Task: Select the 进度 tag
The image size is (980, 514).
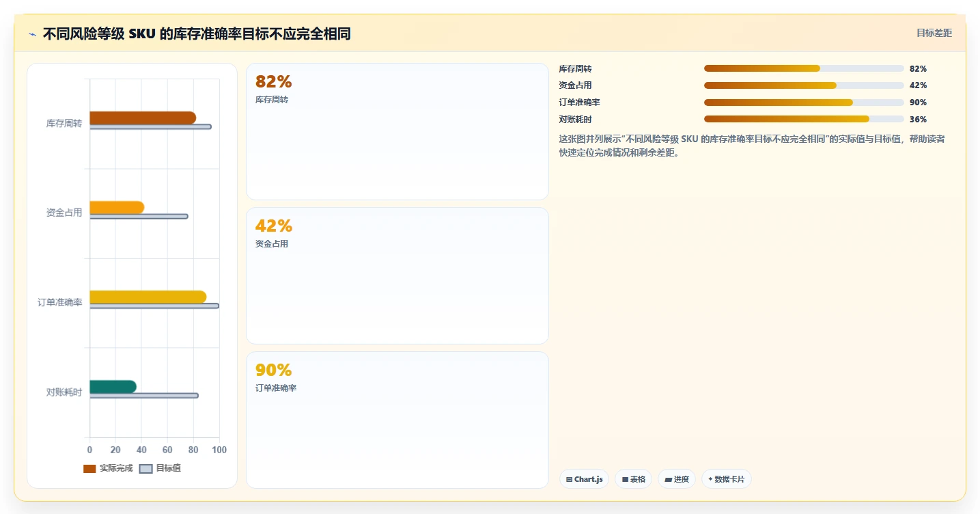Action: [x=677, y=479]
